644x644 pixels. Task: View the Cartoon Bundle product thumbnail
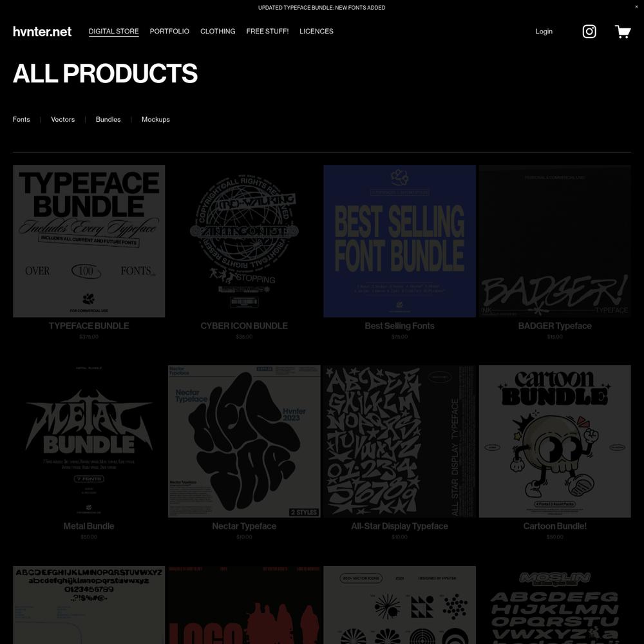point(555,441)
